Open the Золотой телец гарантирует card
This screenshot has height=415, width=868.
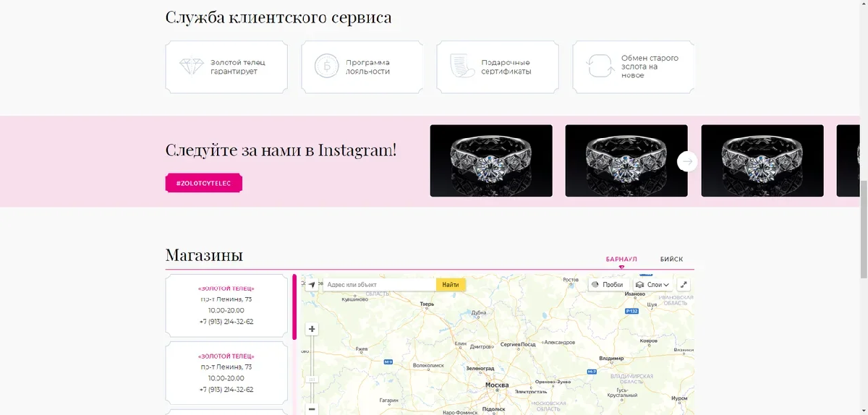[226, 67]
